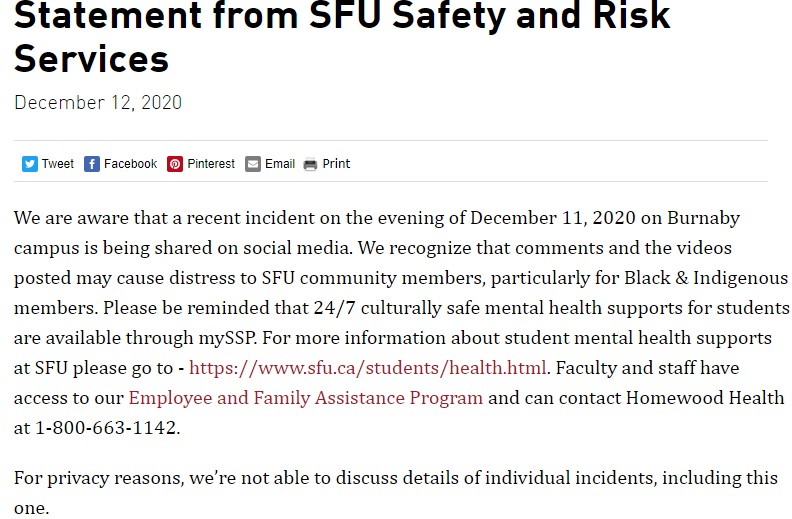Click the 'For privacy reasons' paragraph
The height and width of the screenshot is (519, 792).
tap(395, 492)
